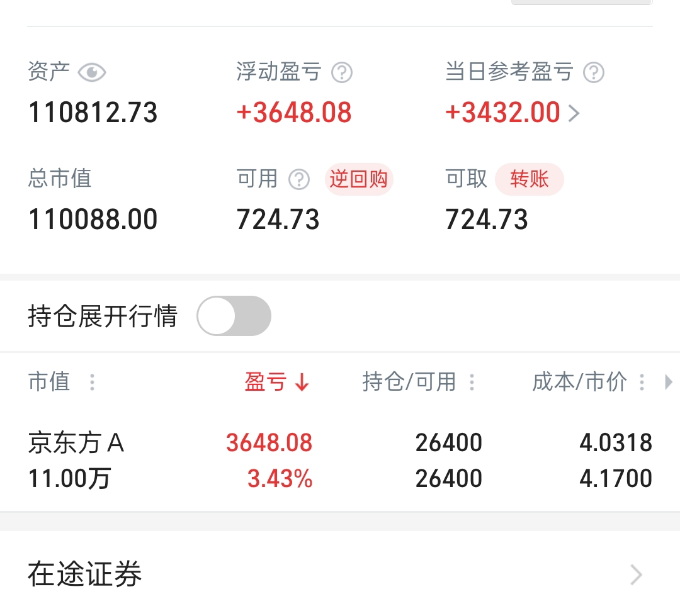Toggle asset visibility eye icon
Viewport: 680px width, 616px height.
(x=92, y=72)
